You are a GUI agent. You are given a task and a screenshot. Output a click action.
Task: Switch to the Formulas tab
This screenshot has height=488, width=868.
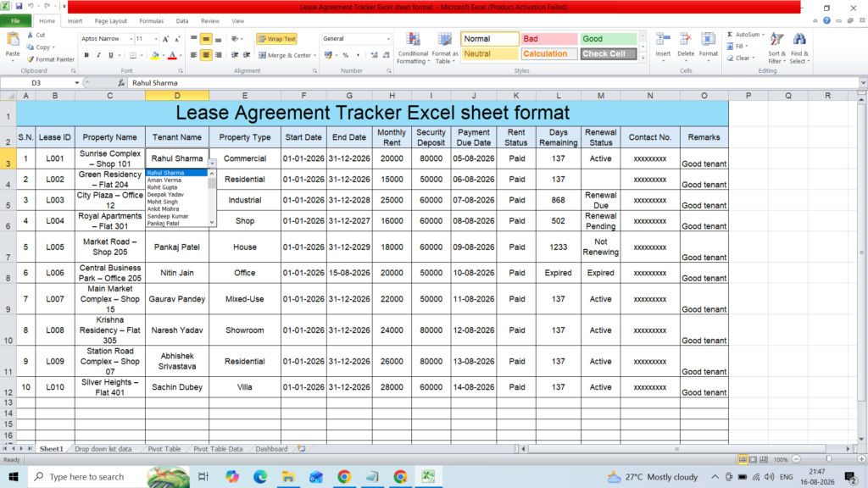(x=151, y=21)
